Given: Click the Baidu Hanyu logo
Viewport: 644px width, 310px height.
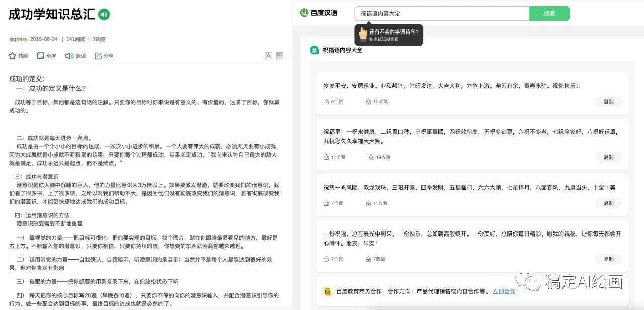Looking at the screenshot, I should 318,13.
